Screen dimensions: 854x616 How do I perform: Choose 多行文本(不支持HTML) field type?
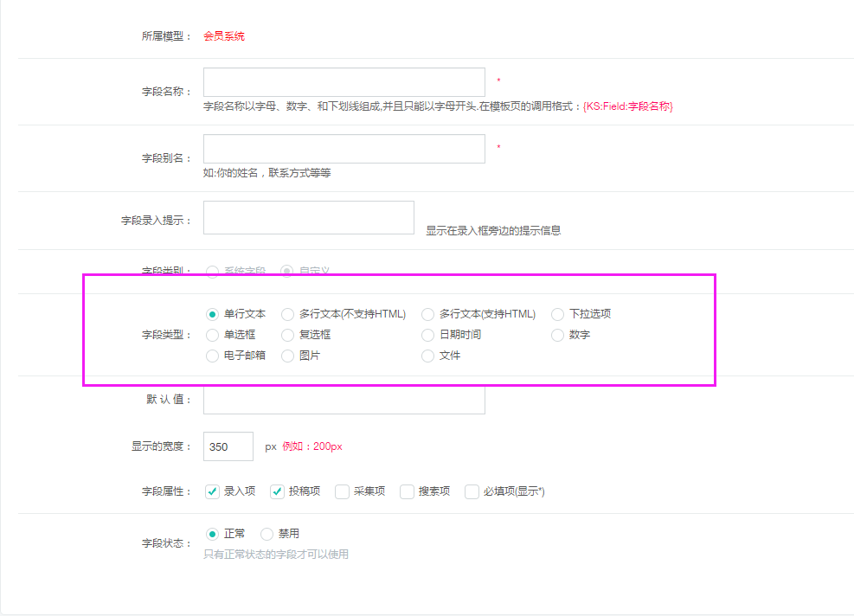(288, 314)
